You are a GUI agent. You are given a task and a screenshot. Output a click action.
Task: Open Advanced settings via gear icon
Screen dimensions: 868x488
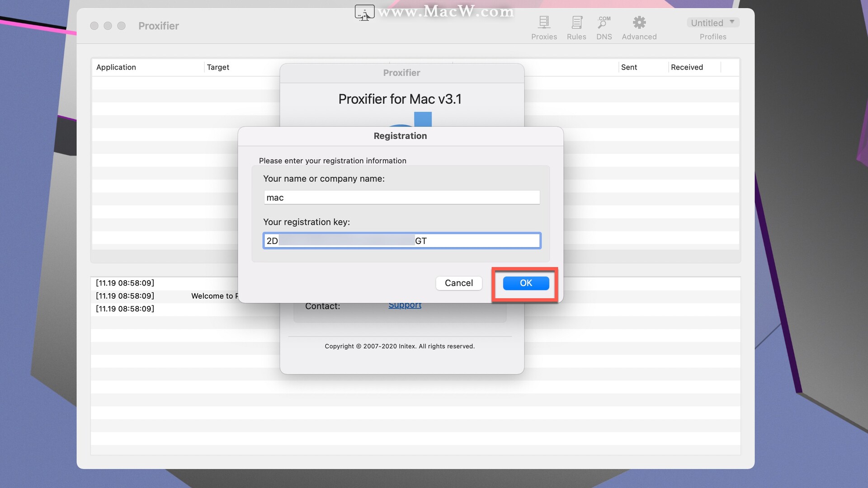pyautogui.click(x=639, y=27)
